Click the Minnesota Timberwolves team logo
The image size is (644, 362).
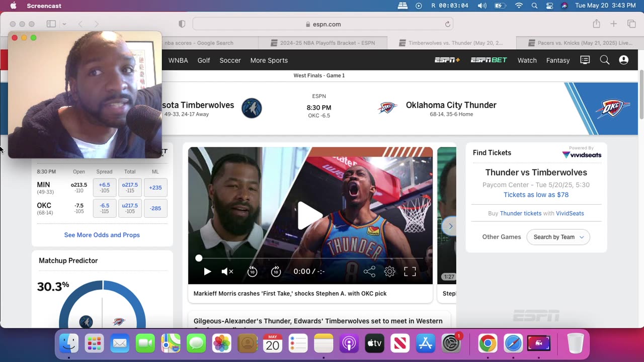point(252,108)
